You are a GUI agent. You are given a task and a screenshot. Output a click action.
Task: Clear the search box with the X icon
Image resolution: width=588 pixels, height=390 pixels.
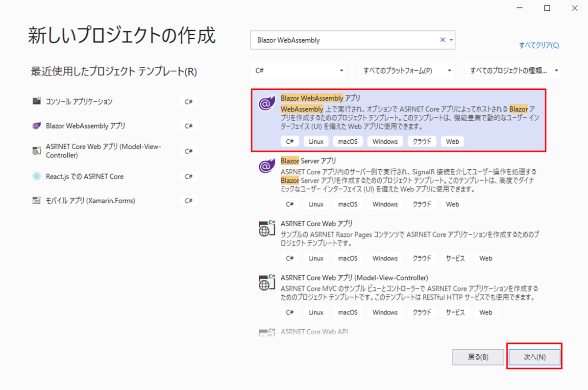pos(442,40)
